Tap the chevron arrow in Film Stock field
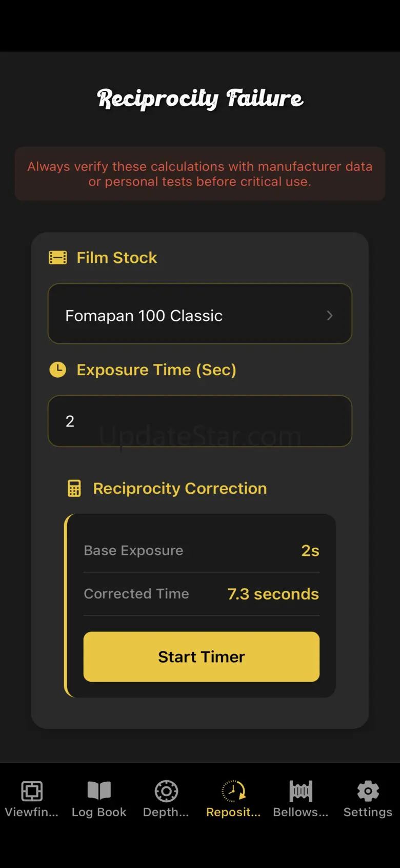The image size is (400, 868). (x=330, y=315)
